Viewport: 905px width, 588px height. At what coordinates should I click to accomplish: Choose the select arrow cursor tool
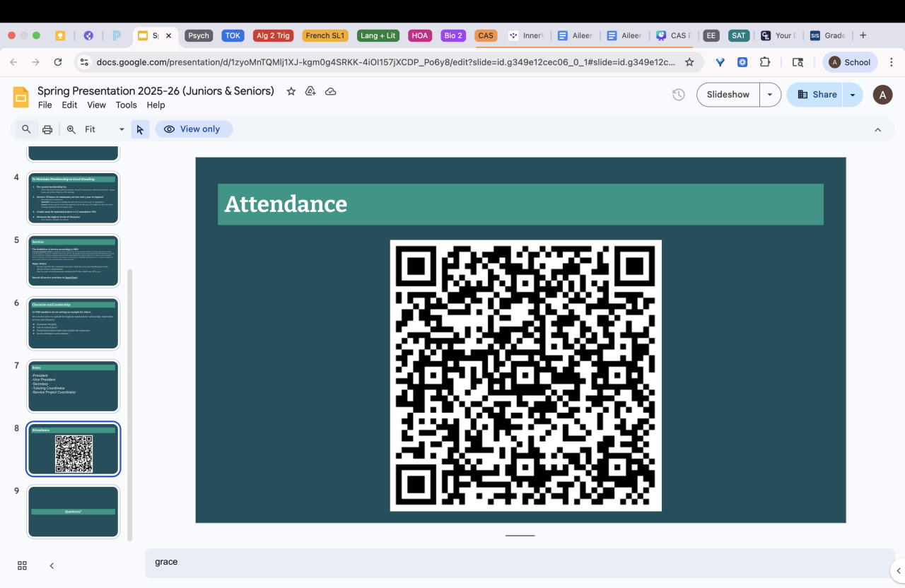[140, 129]
